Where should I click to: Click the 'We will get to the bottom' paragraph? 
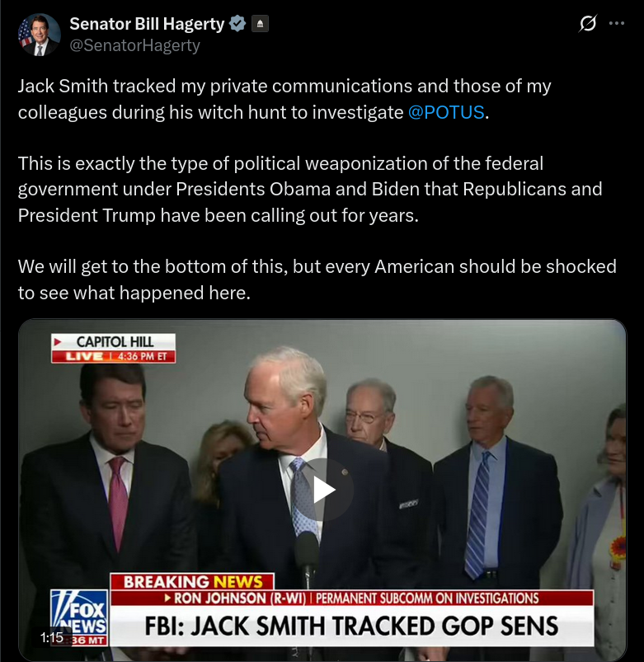[x=317, y=279]
